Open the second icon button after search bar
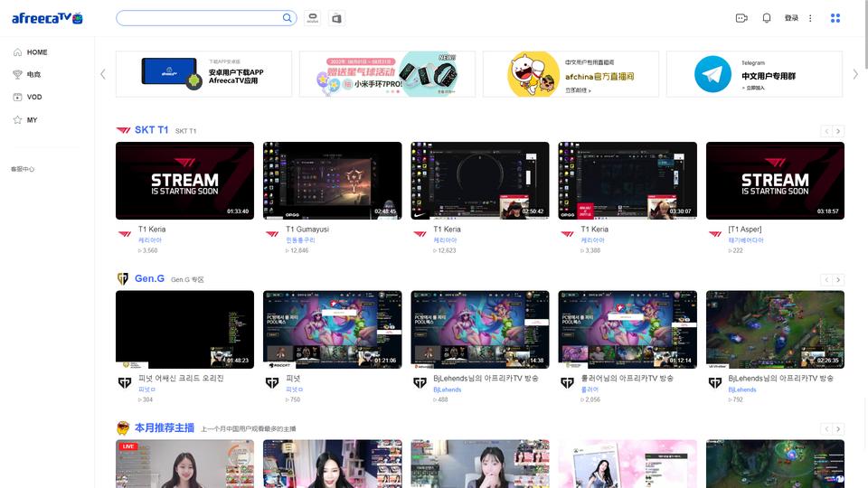The image size is (868, 488). (x=336, y=18)
